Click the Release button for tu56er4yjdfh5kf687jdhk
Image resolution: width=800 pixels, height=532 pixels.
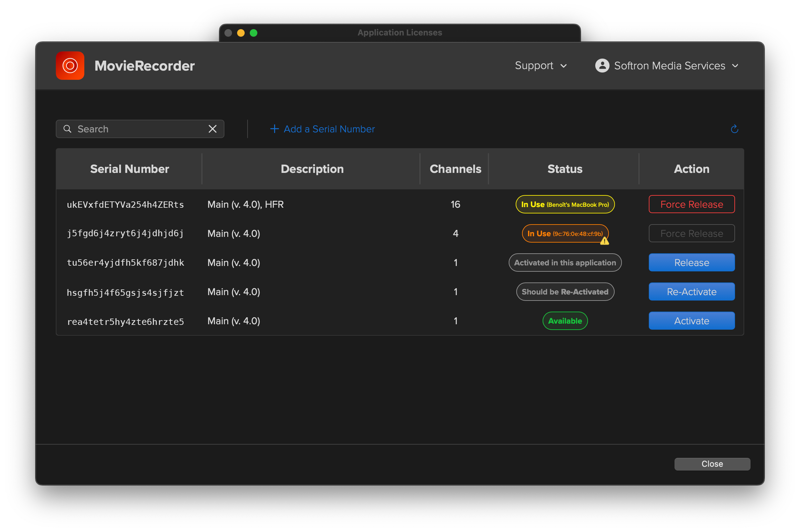691,263
